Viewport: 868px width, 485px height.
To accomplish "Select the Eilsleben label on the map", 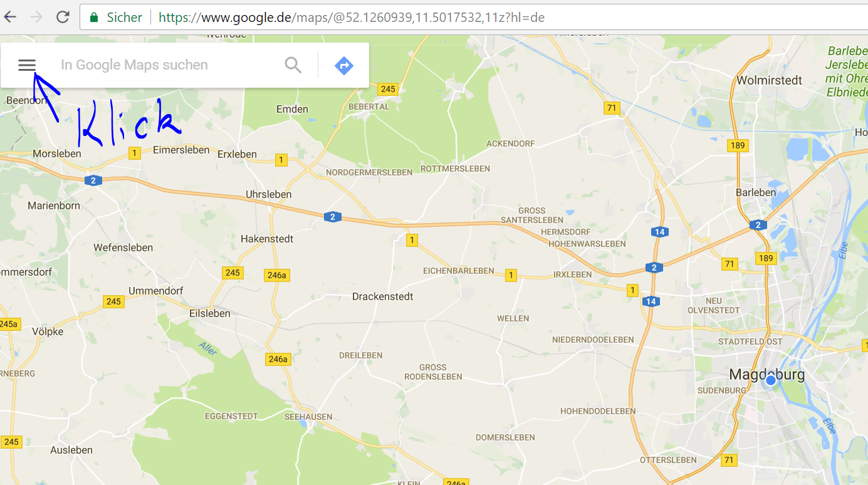I will pyautogui.click(x=209, y=313).
